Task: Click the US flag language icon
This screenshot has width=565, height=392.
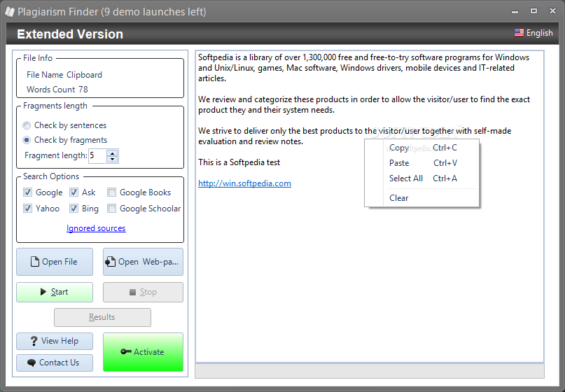Action: 519,33
